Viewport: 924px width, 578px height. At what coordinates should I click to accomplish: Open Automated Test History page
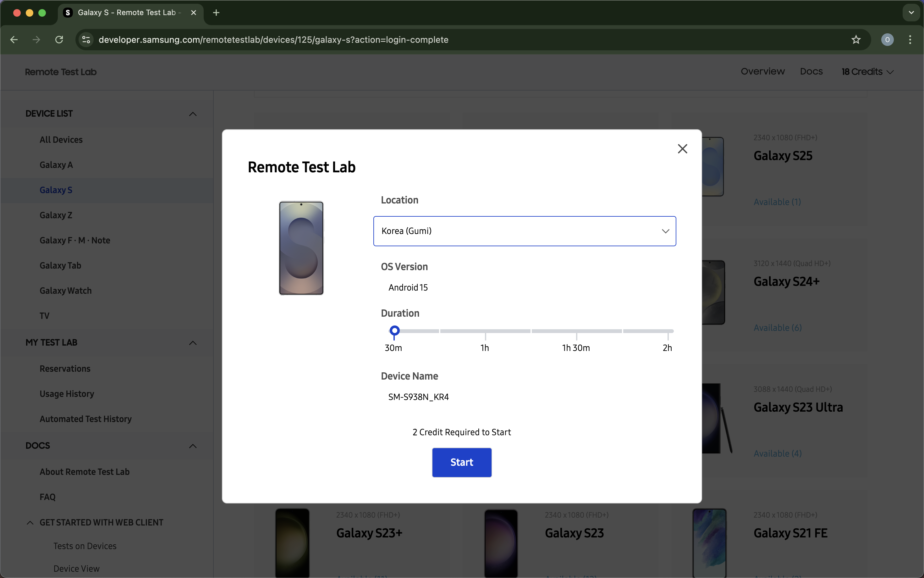click(85, 420)
